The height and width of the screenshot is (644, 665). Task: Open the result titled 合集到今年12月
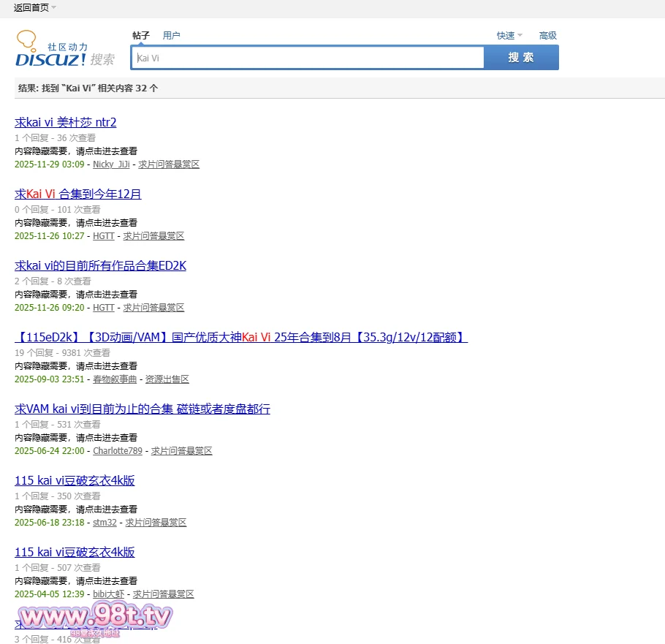click(x=78, y=194)
